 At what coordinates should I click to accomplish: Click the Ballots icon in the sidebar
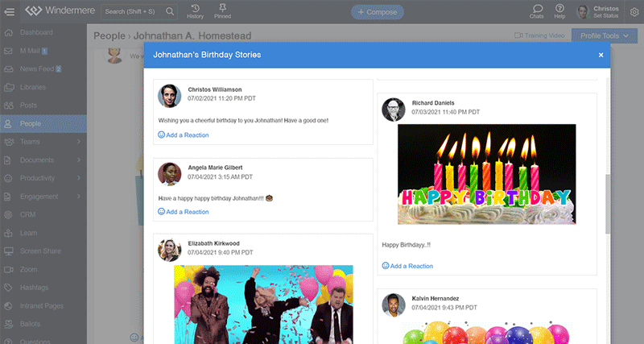click(9, 325)
